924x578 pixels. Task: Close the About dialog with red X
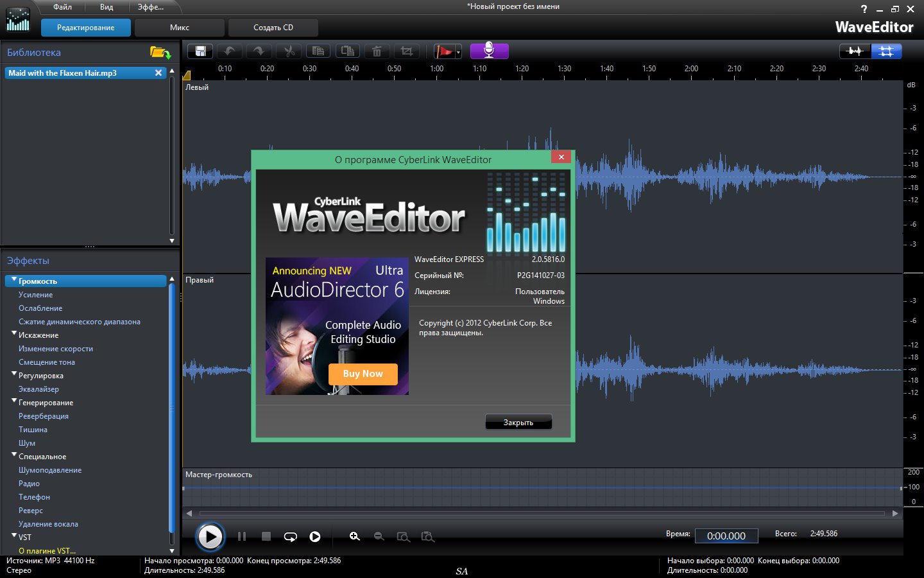coord(561,157)
